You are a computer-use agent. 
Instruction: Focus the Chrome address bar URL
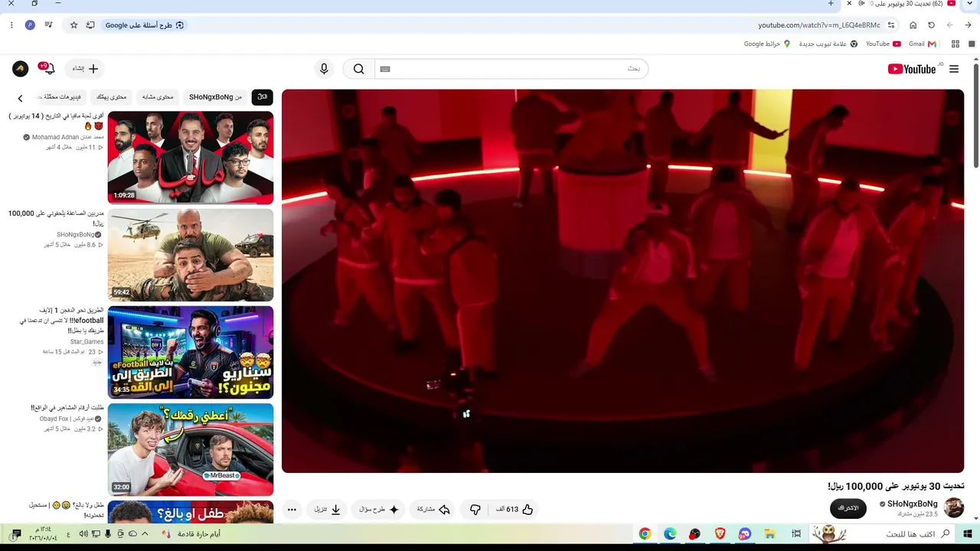pos(819,25)
